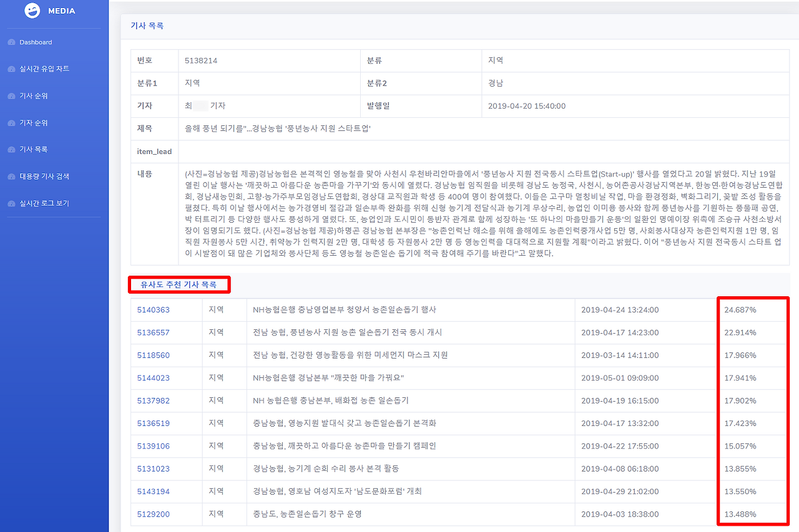Open article link 5137982
Screen dimensions: 799x532
tap(154, 400)
